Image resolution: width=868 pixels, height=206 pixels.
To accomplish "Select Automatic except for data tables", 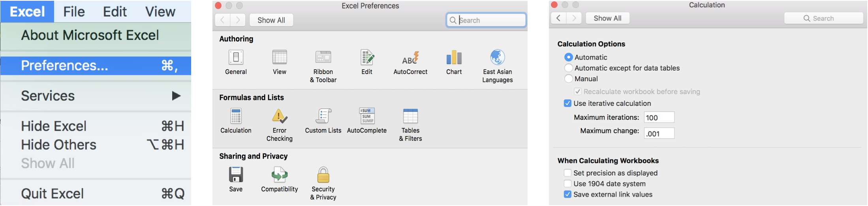I will pyautogui.click(x=568, y=68).
